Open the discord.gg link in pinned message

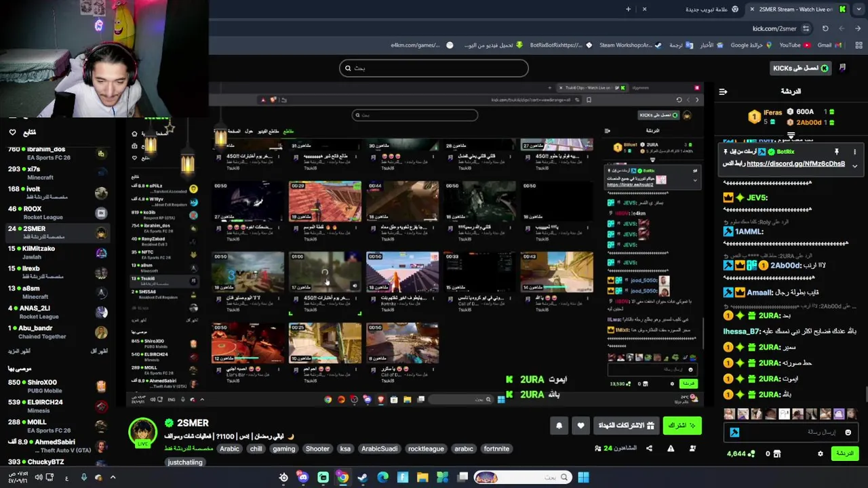coord(795,164)
